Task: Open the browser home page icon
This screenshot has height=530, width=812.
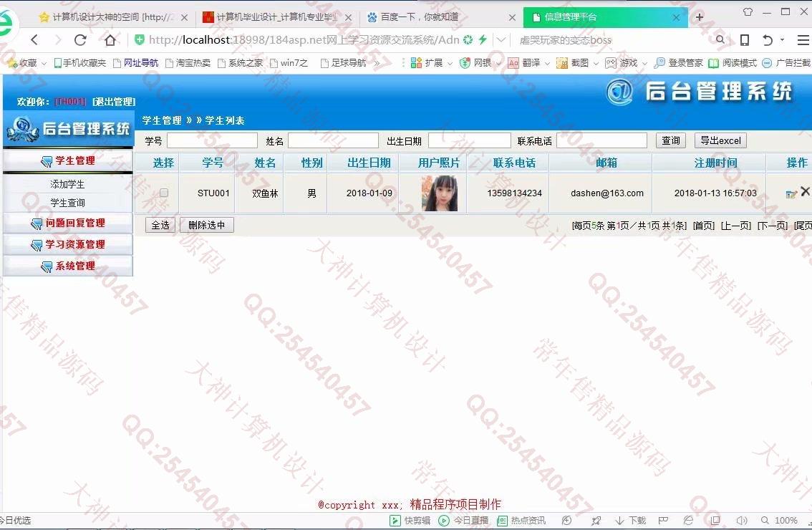Action: [110, 40]
